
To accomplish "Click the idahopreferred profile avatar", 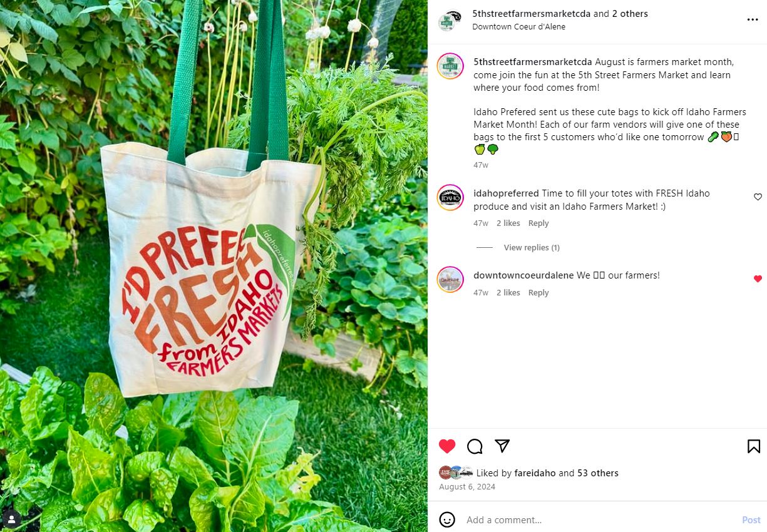I will 450,198.
